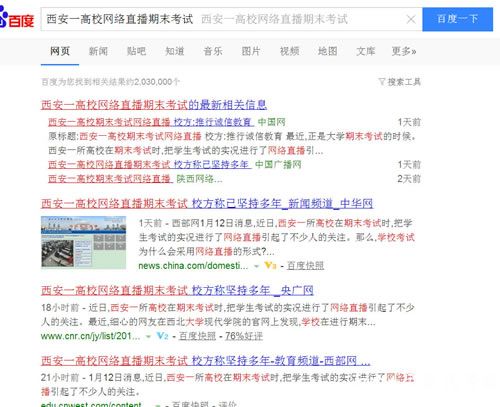Open 百度快照 for news.china.com result

coord(305,266)
